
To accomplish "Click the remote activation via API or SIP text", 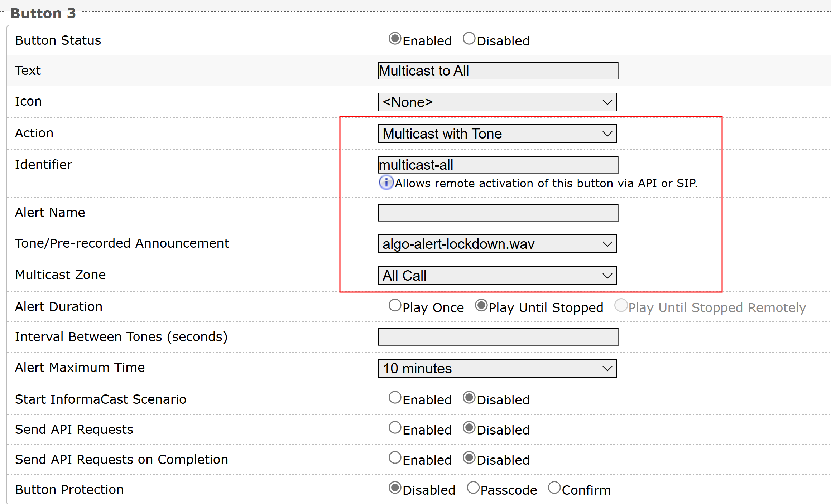I will click(x=546, y=183).
